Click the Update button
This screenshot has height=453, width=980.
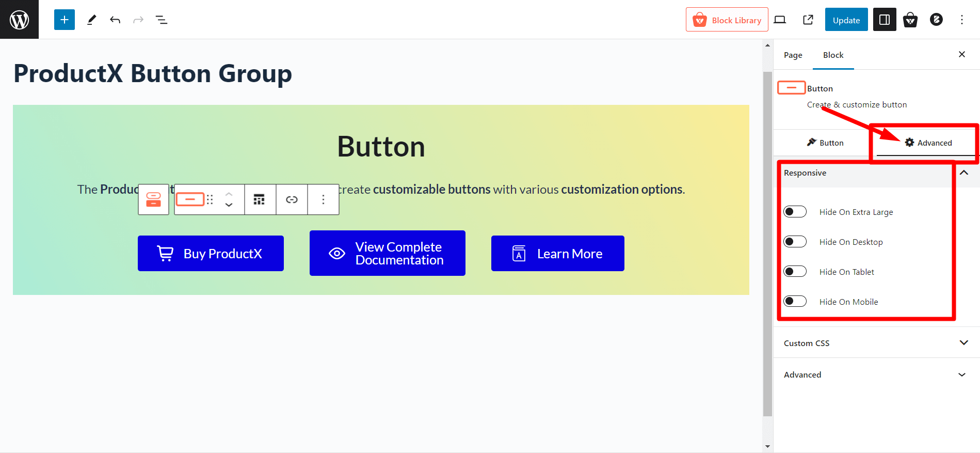(x=846, y=19)
